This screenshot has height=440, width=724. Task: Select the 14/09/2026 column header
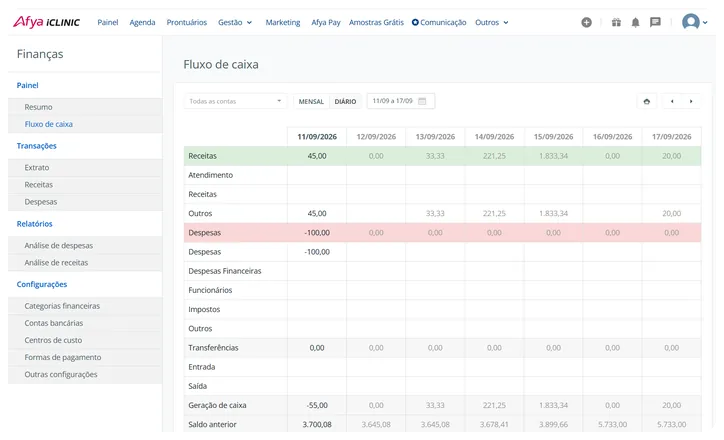pos(494,137)
